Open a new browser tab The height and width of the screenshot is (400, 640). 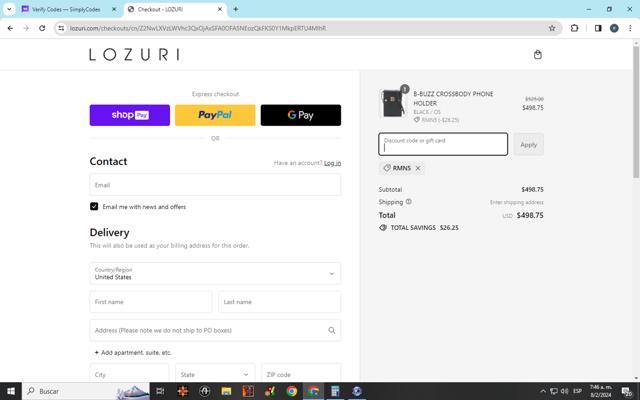coord(236,9)
